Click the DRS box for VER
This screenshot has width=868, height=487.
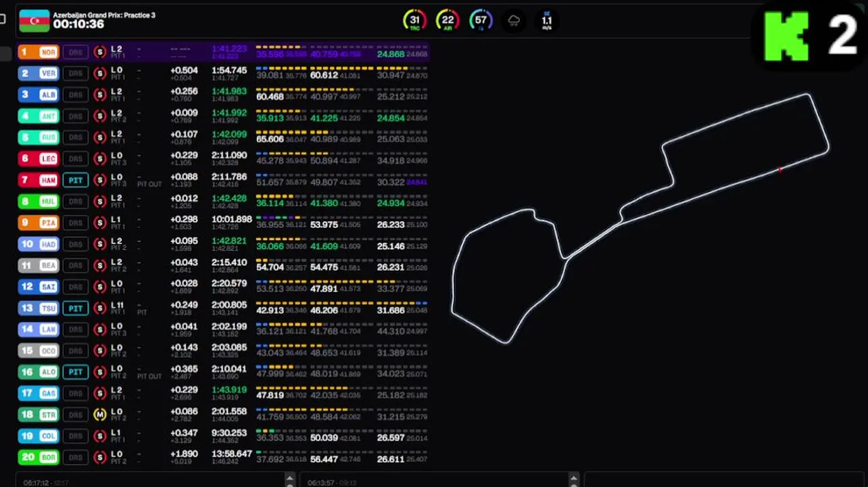(x=76, y=74)
